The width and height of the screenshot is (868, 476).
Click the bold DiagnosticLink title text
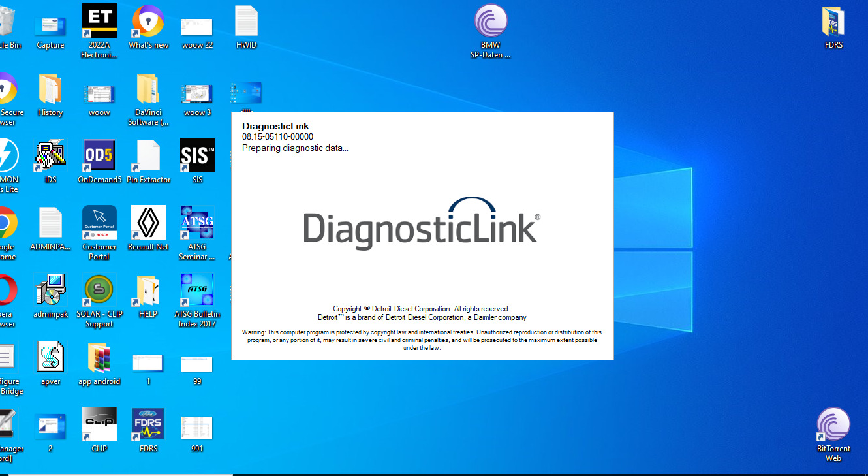(x=275, y=126)
